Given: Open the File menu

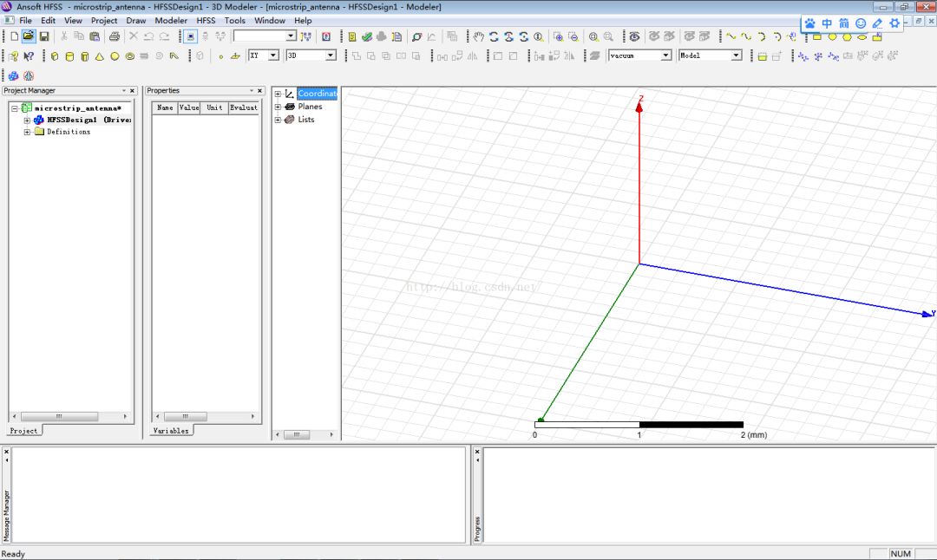Looking at the screenshot, I should coord(26,20).
